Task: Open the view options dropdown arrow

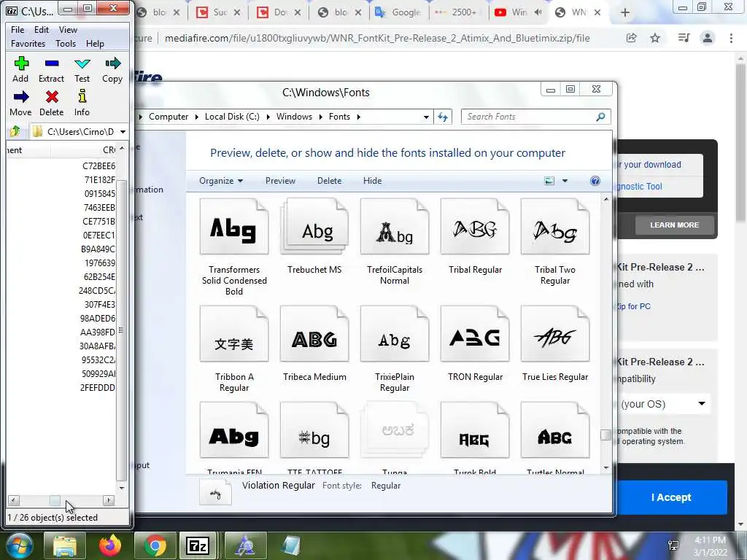Action: pos(565,181)
